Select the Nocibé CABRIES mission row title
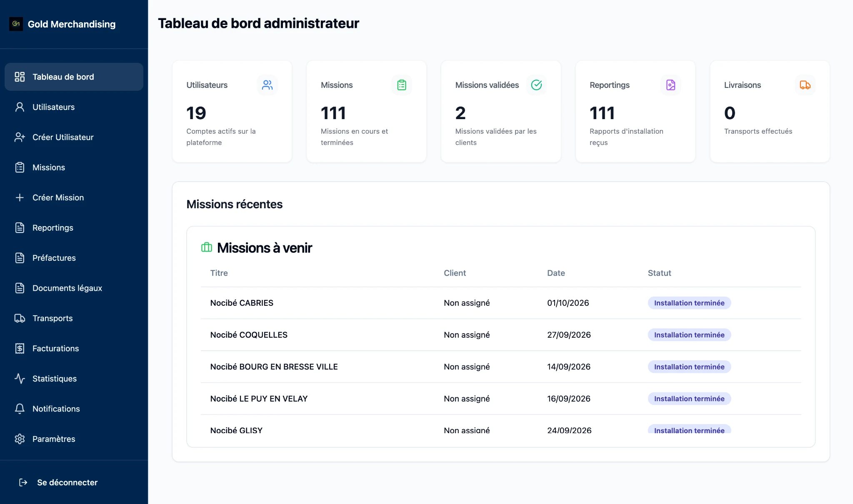Viewport: 853px width, 504px height. coord(242,303)
